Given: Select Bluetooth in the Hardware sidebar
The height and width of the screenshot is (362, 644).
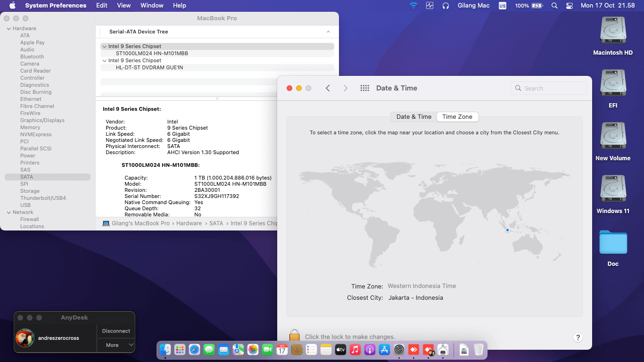Looking at the screenshot, I should [32, 57].
